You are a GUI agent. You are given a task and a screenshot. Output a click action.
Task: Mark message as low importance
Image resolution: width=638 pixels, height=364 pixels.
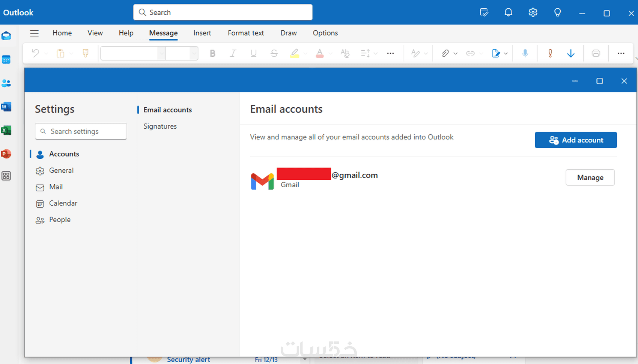pos(571,53)
